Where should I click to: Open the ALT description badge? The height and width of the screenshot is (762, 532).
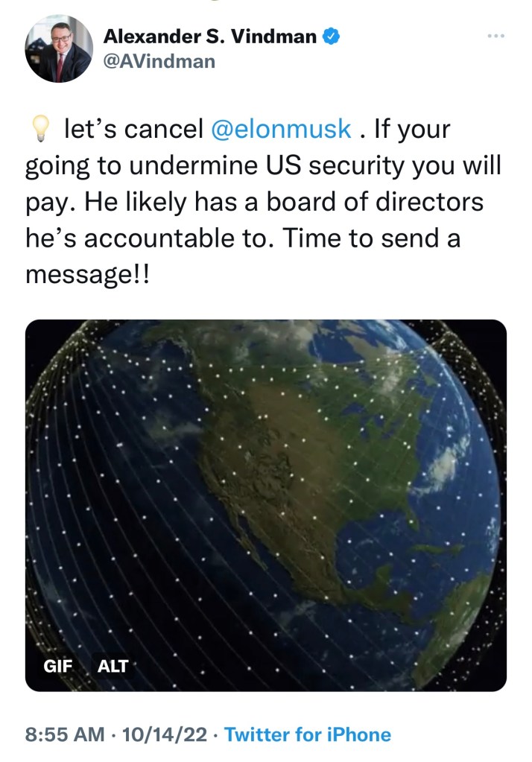point(113,665)
